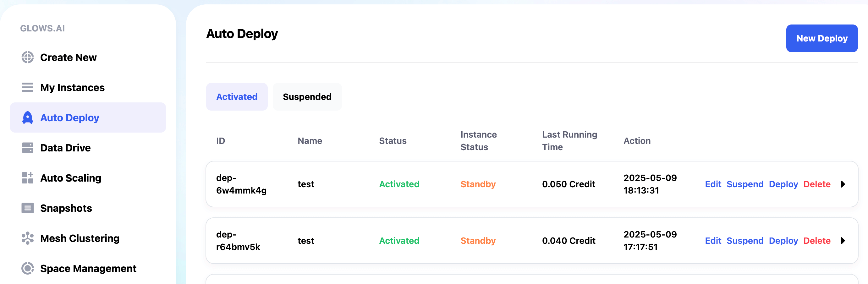Click the Auto Scaling grid icon
868x284 pixels.
click(x=28, y=178)
